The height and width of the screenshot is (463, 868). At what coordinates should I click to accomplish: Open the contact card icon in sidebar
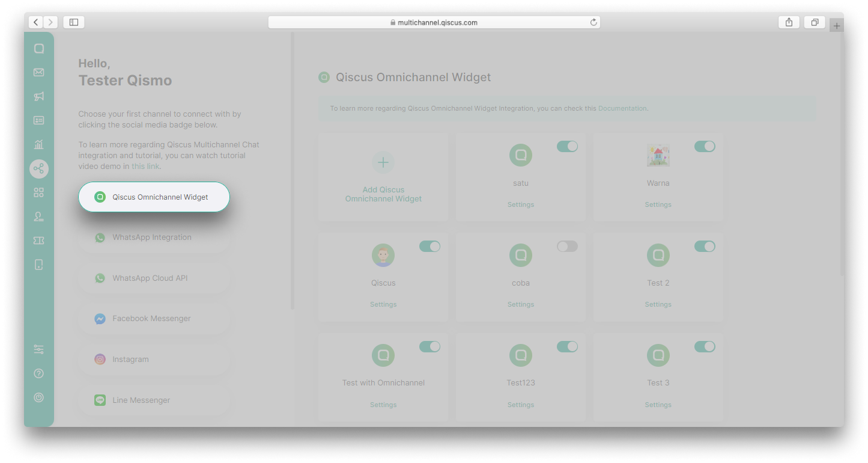pyautogui.click(x=39, y=121)
